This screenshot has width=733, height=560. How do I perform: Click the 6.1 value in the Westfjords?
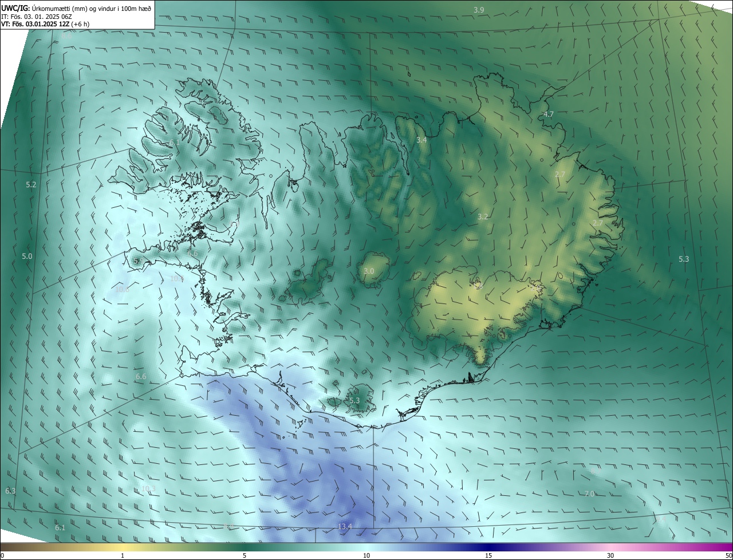(x=175, y=142)
